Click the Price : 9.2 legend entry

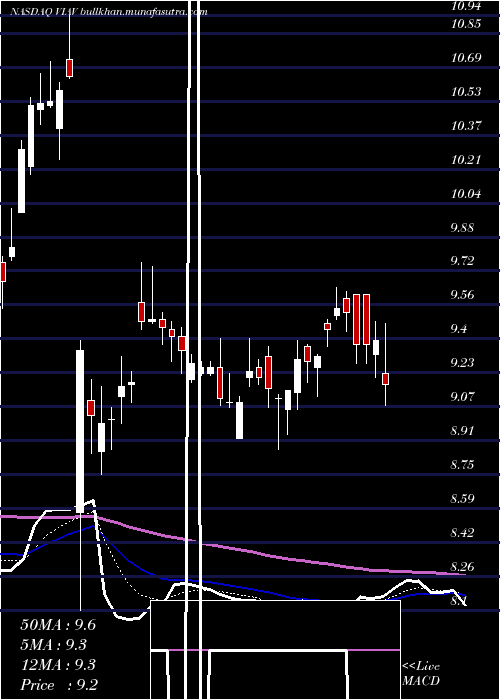(58, 685)
